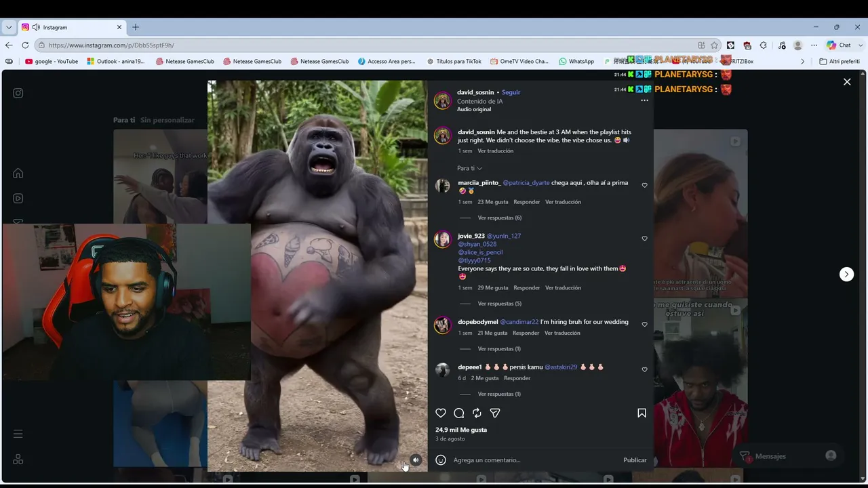
Task: Reply to jovie_923's comment
Action: [527, 288]
